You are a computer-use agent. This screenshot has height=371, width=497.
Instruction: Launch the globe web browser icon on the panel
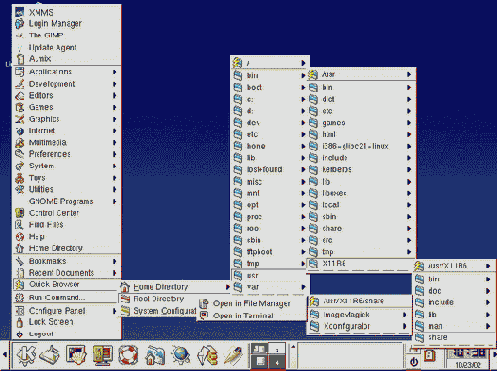coord(180,355)
